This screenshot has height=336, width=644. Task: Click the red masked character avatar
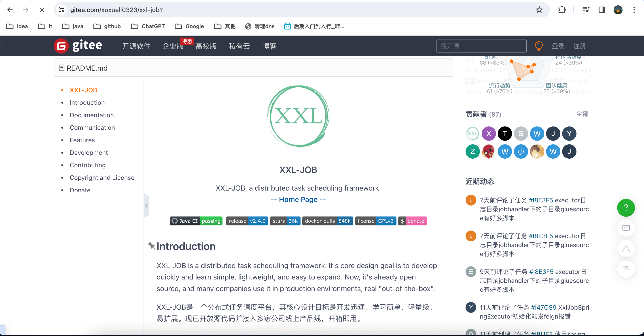489,151
